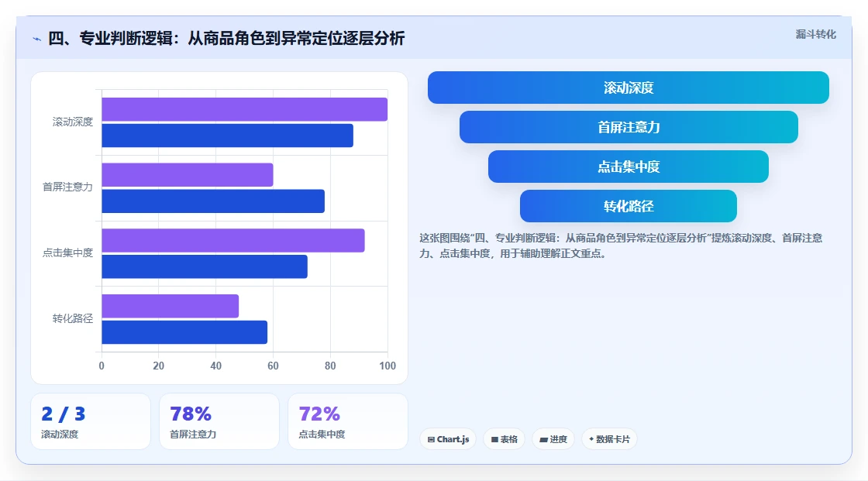Click the purple bar for 滚动深度
The image size is (868, 481).
(x=245, y=109)
